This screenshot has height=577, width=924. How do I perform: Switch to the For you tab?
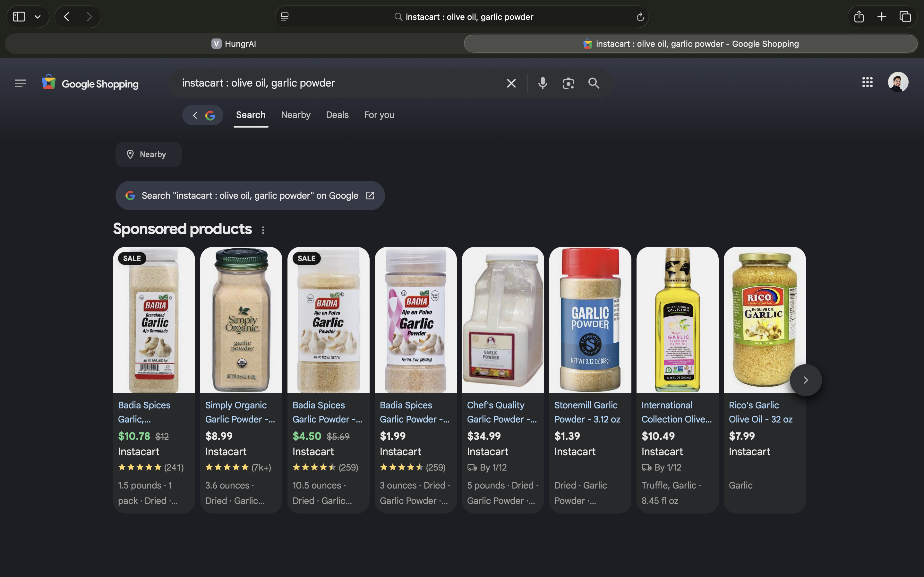pos(379,115)
